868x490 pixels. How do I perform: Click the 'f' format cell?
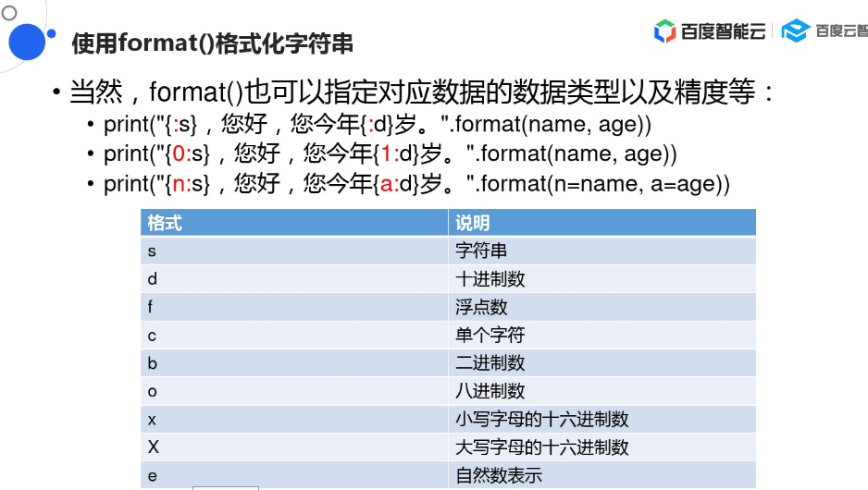tap(294, 307)
